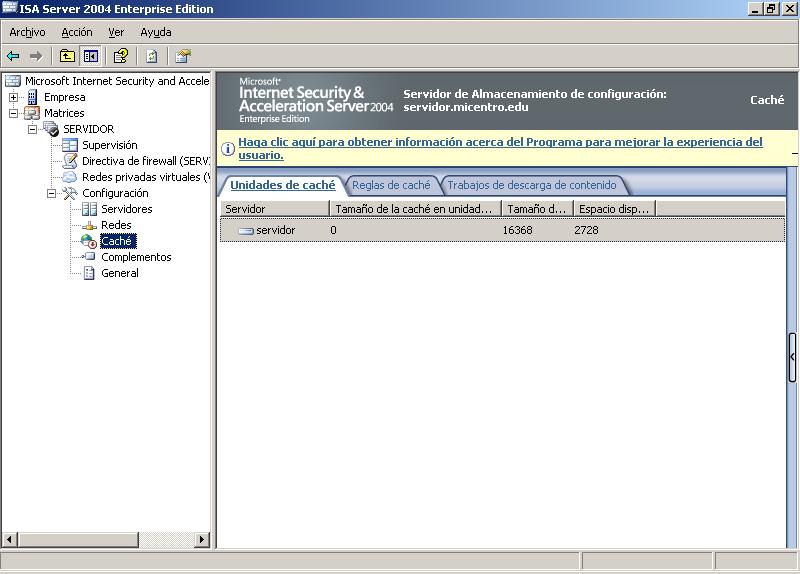Select the Servidores node under Configuración

click(126, 209)
